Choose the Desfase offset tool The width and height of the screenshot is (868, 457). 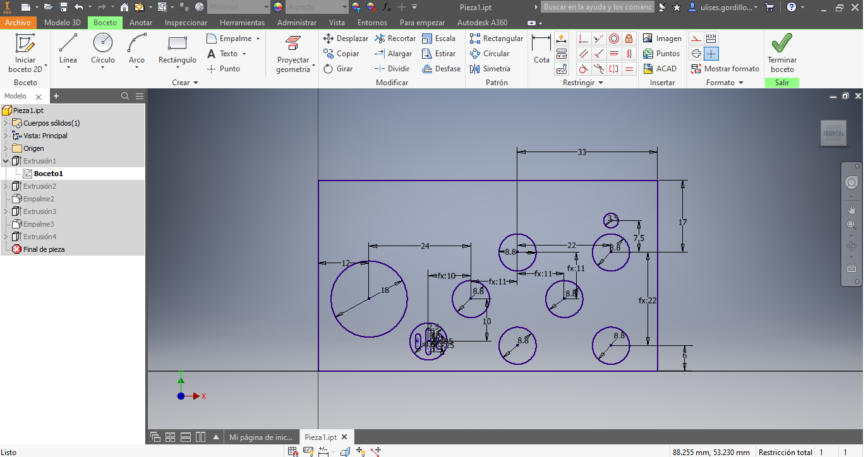click(x=442, y=69)
